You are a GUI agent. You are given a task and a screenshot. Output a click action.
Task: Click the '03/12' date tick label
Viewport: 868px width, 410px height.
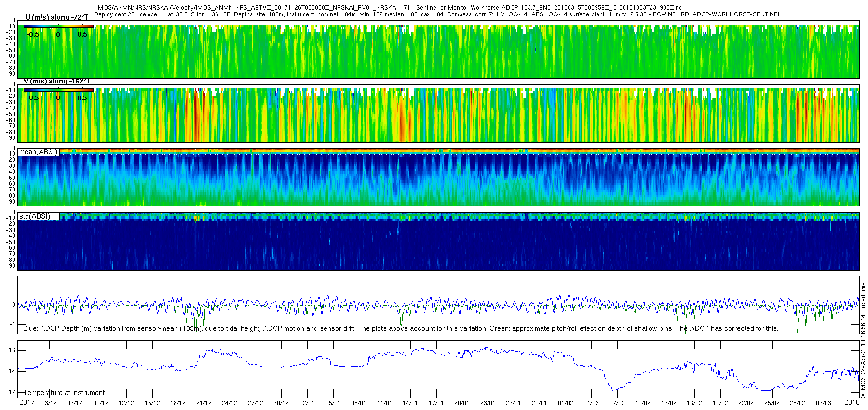point(49,403)
